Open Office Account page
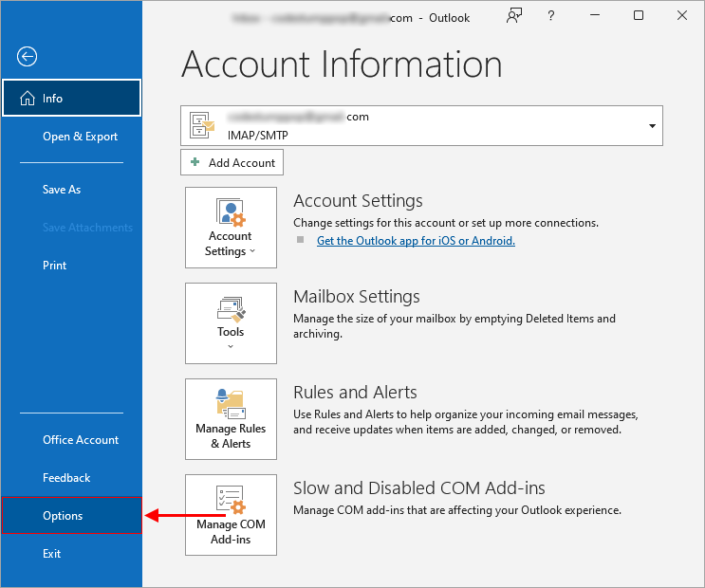The image size is (705, 588). click(81, 440)
